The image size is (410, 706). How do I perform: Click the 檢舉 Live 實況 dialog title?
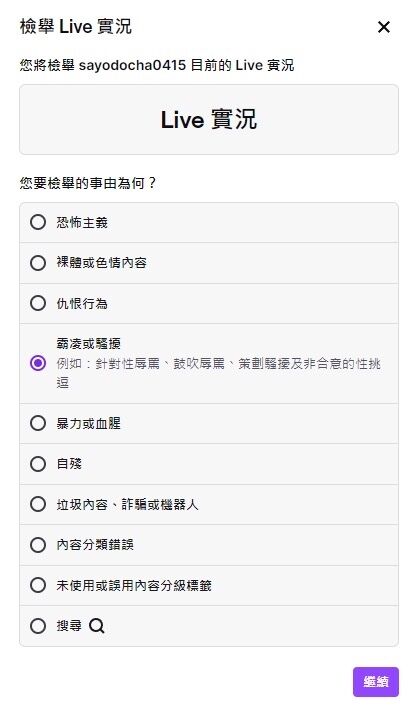tap(76, 27)
